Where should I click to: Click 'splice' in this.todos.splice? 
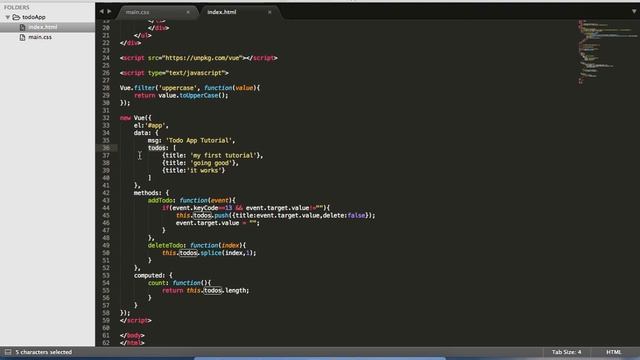pyautogui.click(x=211, y=253)
